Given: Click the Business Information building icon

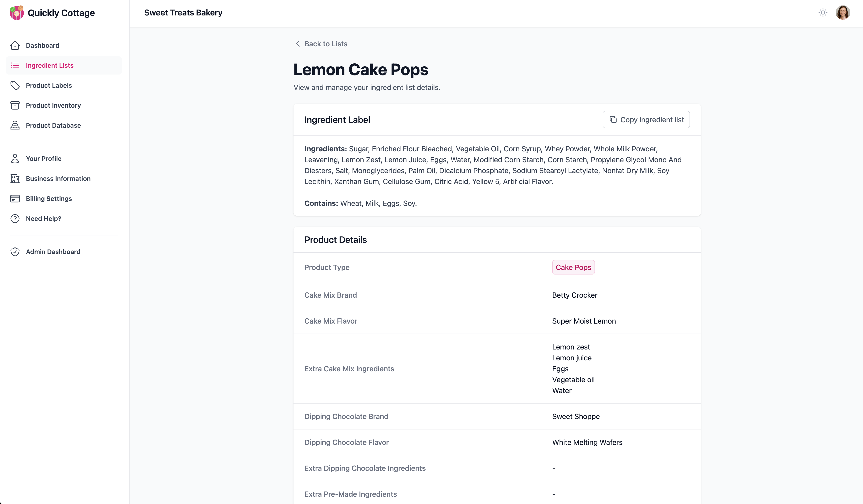Looking at the screenshot, I should [x=15, y=179].
